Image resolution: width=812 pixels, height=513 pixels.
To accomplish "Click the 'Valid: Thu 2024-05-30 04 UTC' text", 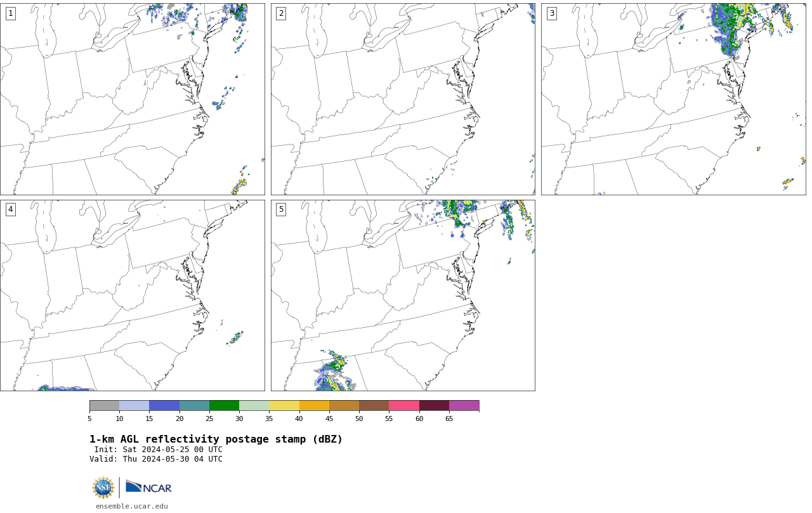I will [x=156, y=459].
